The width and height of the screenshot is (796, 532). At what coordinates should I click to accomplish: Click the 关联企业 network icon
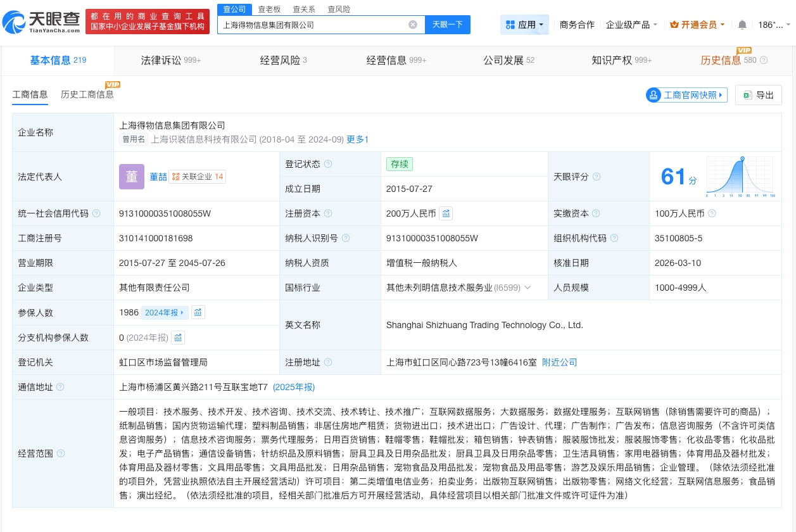click(175, 177)
